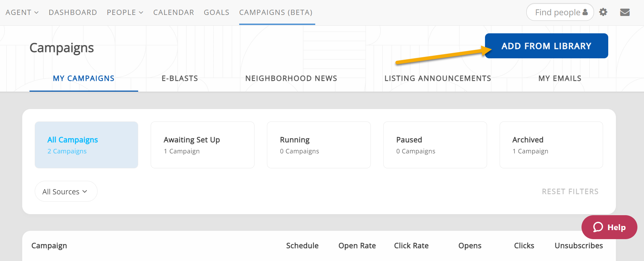
Task: Select the CAMPAIGNS (BETA) menu item
Action: click(276, 12)
